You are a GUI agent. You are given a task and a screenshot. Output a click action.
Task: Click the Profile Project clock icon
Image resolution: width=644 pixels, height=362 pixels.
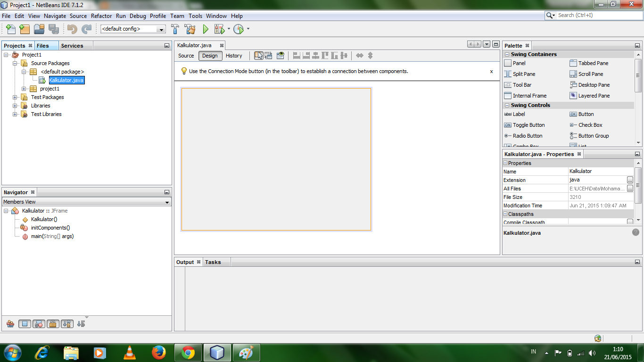(239, 29)
